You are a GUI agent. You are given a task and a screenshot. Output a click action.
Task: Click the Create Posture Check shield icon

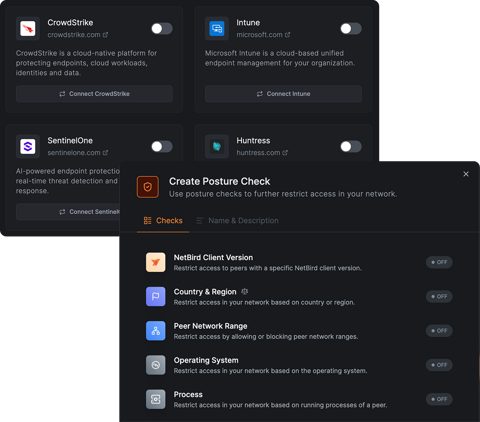(x=148, y=187)
